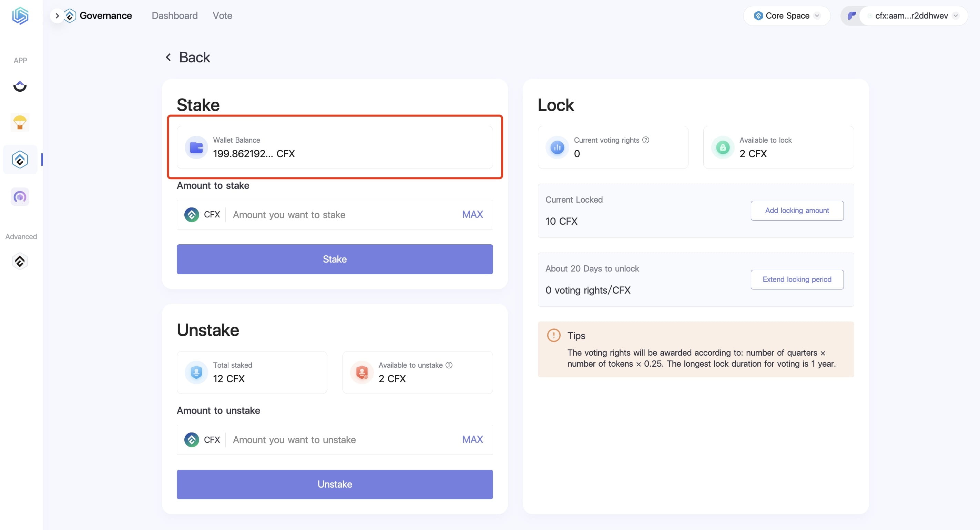Click the Governance logo icon in header

click(70, 16)
